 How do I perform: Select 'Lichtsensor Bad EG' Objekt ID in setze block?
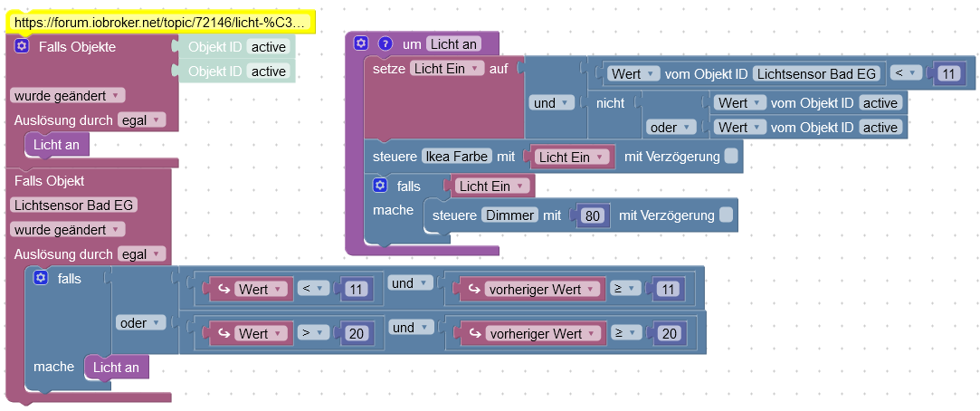click(817, 74)
